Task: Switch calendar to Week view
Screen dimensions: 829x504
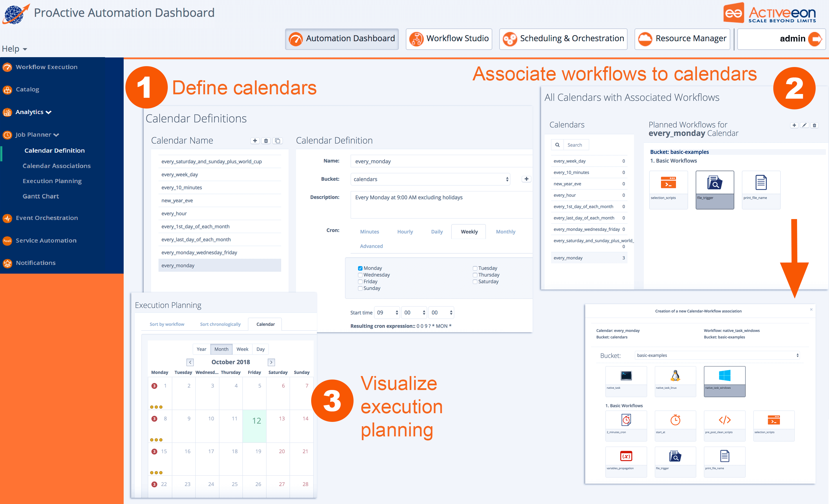Action: 242,349
